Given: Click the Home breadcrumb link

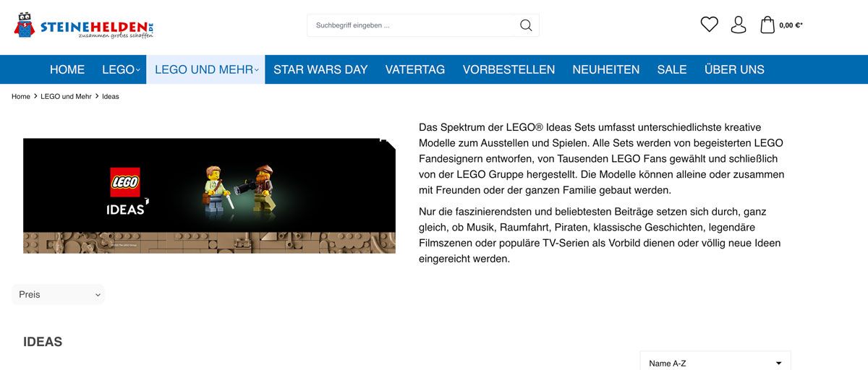Looking at the screenshot, I should (21, 96).
